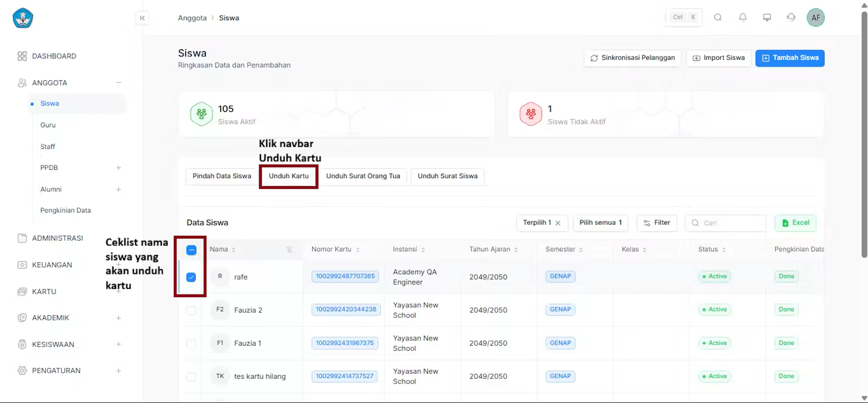The image size is (868, 403).
Task: Click the pin icon in Nama column
Action: 289,250
